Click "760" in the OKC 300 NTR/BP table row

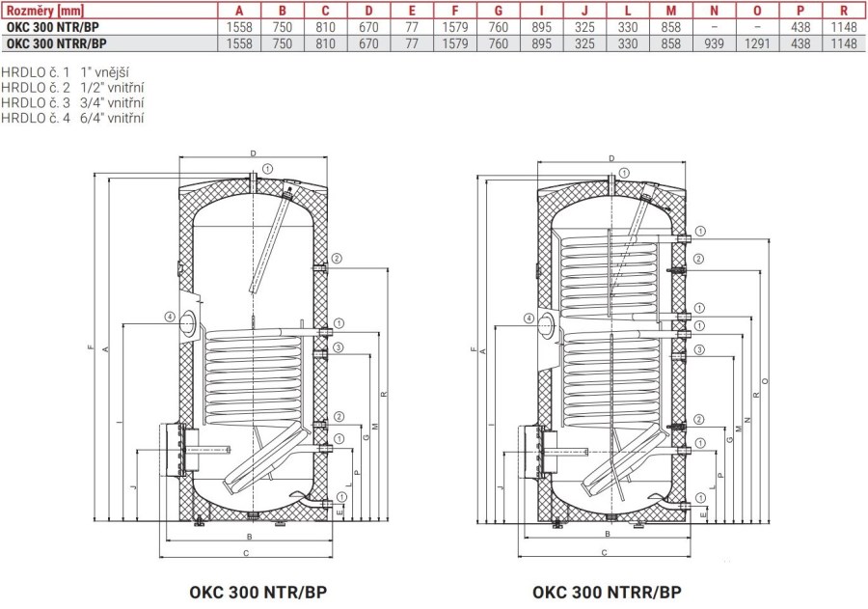click(x=499, y=27)
